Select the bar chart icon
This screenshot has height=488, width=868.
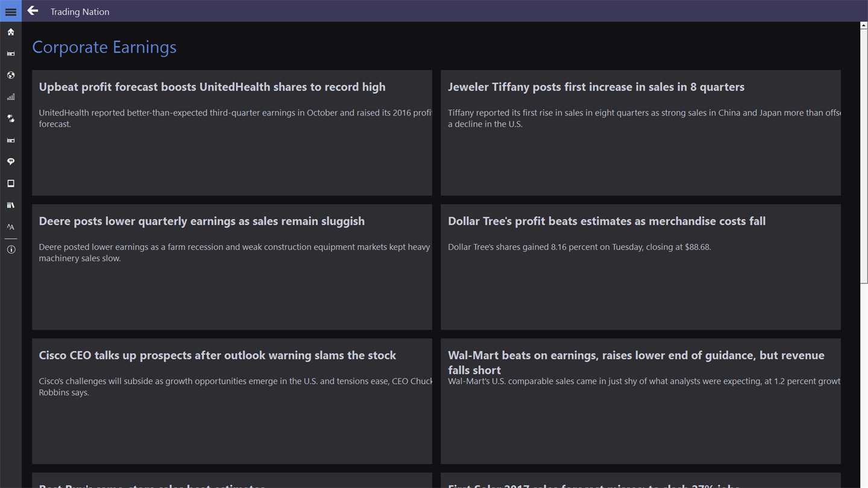[x=11, y=97]
